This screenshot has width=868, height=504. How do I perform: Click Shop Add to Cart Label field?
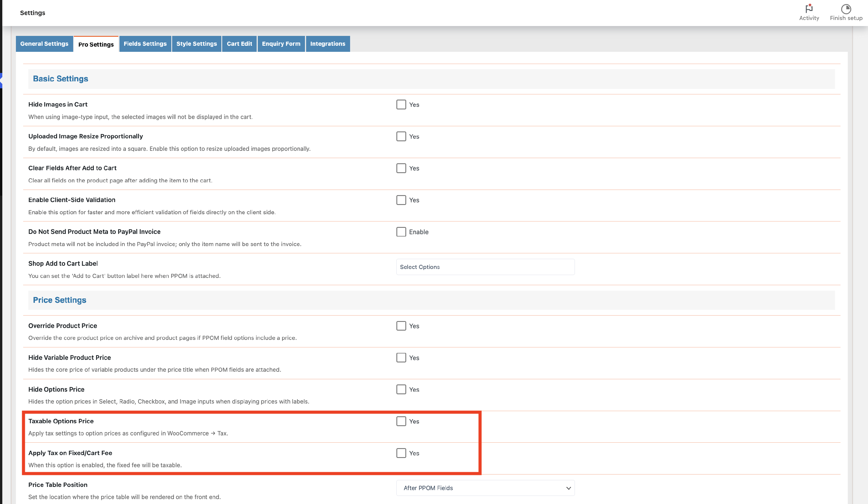[x=485, y=267]
